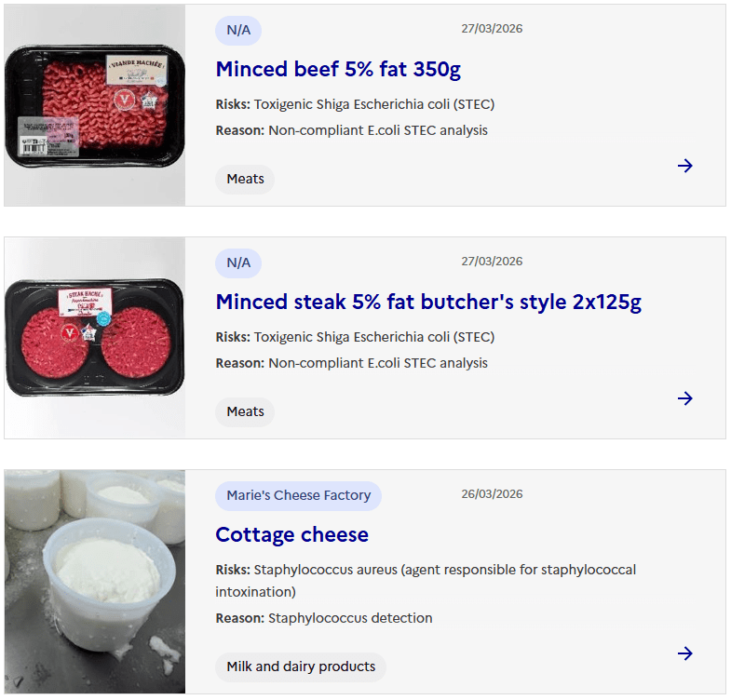The width and height of the screenshot is (731, 700).
Task: Open Minced beef 5% fat 350g title
Action: click(338, 70)
